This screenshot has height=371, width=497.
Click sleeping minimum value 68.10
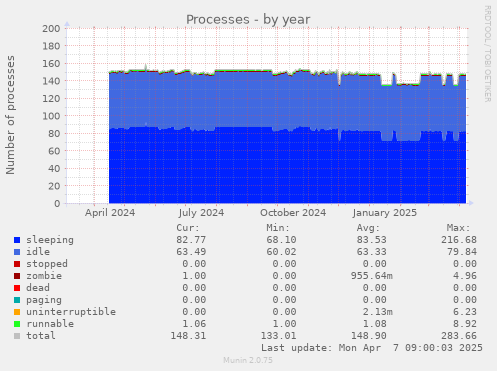(281, 240)
